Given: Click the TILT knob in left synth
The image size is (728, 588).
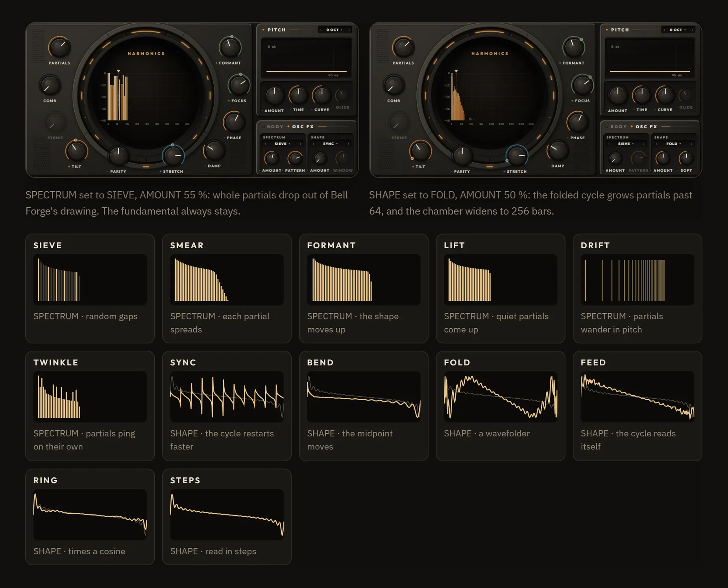Looking at the screenshot, I should (76, 151).
